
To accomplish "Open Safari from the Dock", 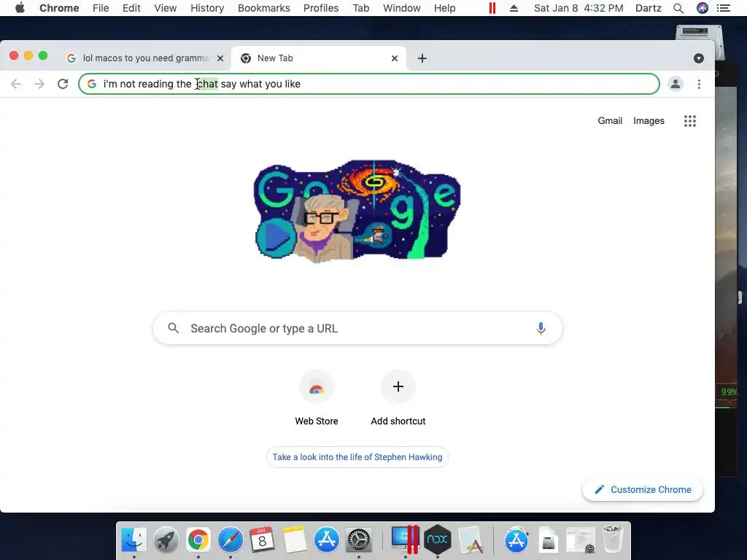I will click(x=230, y=540).
